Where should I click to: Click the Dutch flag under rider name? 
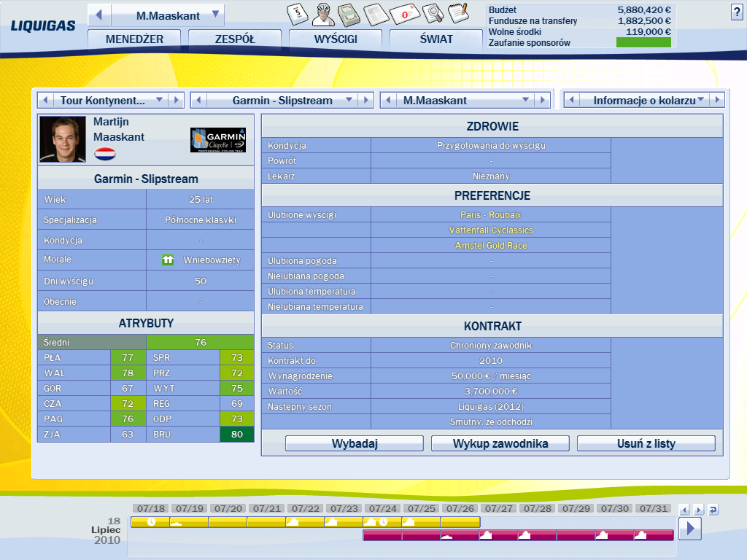click(x=105, y=154)
